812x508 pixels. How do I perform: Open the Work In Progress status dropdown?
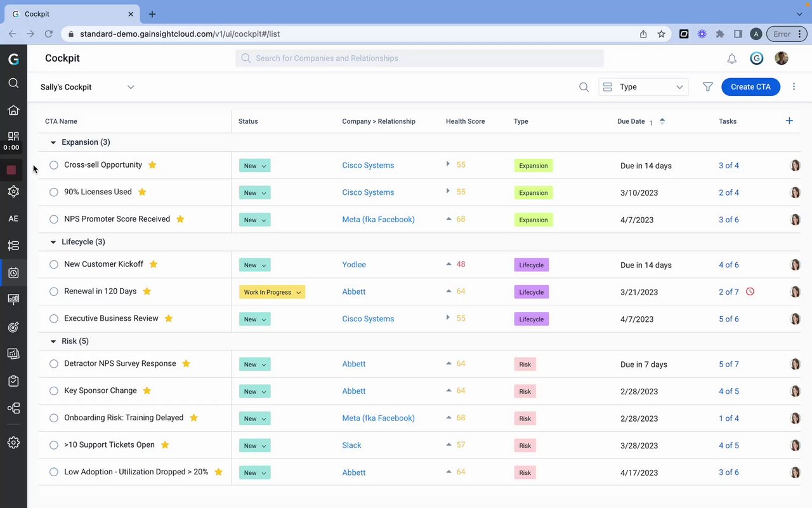point(272,292)
